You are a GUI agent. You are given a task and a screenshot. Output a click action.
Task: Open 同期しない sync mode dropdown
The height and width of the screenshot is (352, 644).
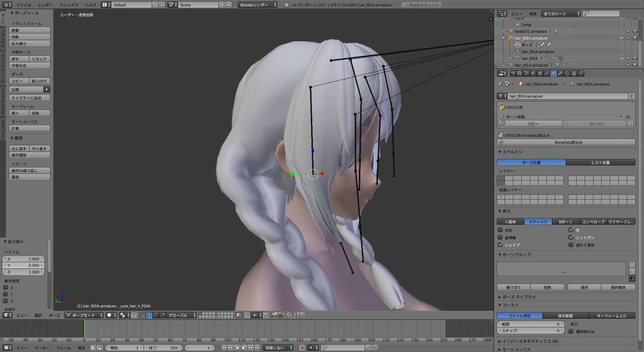pyautogui.click(x=278, y=348)
